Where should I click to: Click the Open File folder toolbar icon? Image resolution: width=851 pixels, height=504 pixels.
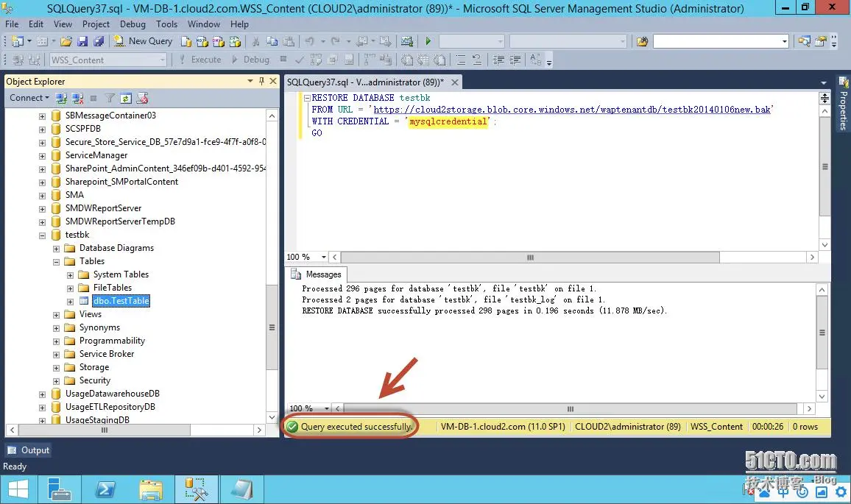click(x=66, y=41)
